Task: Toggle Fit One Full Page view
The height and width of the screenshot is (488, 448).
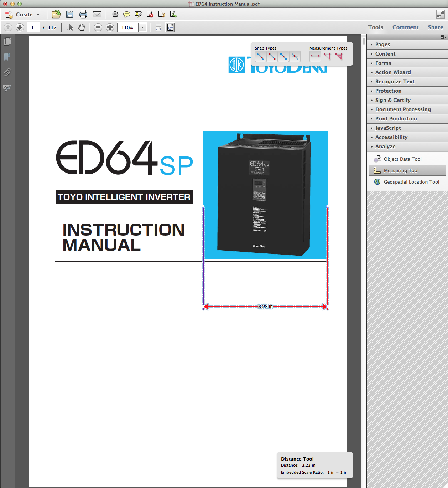Action: (170, 27)
